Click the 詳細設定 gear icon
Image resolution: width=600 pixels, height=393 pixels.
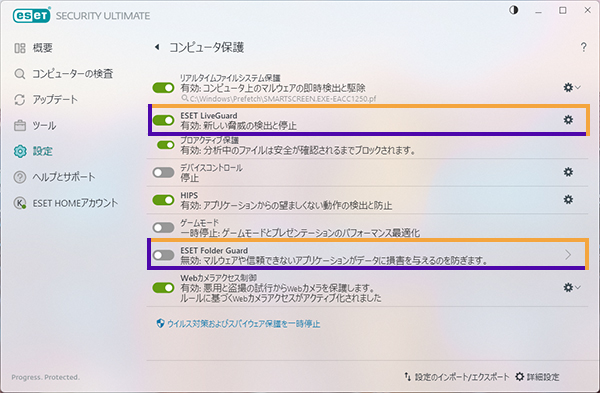tap(519, 377)
